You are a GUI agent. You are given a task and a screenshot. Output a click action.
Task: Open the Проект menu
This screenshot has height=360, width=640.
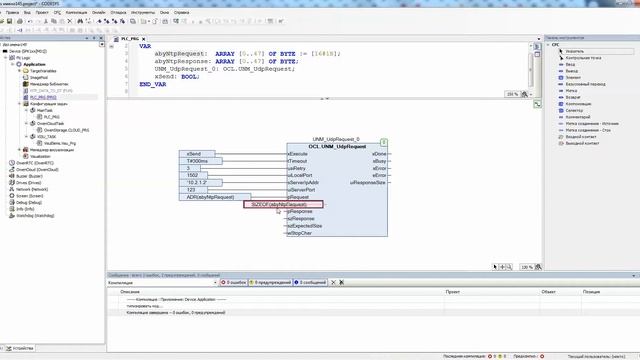(42, 13)
